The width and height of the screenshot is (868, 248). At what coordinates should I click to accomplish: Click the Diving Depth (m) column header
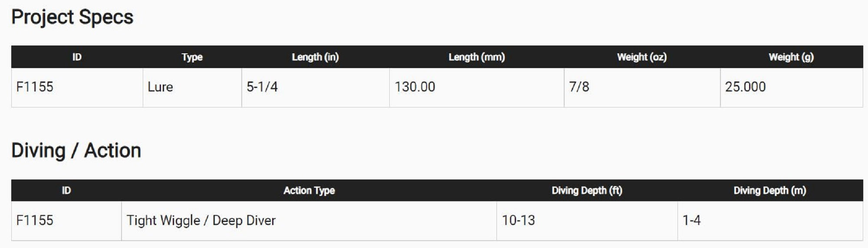769,190
